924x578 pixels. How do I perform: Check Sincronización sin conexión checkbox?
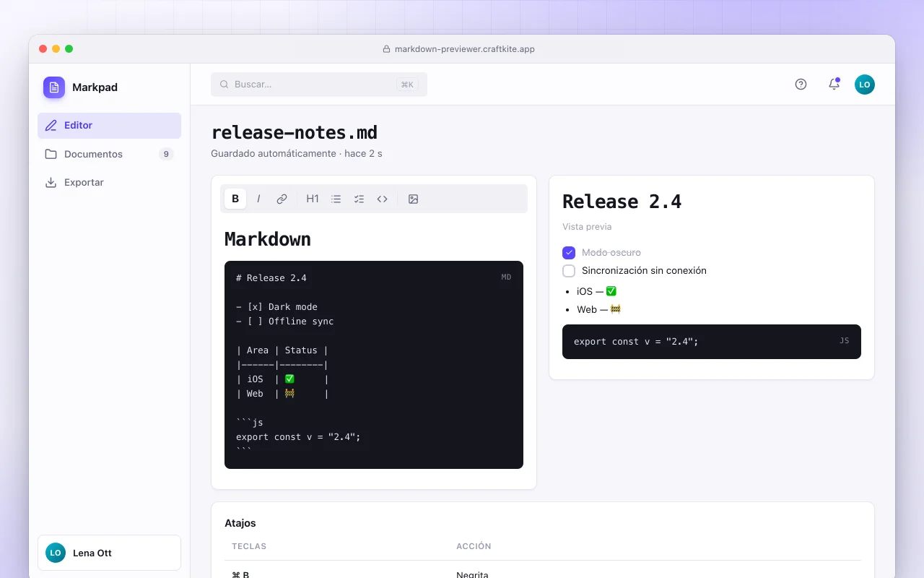[x=569, y=271]
